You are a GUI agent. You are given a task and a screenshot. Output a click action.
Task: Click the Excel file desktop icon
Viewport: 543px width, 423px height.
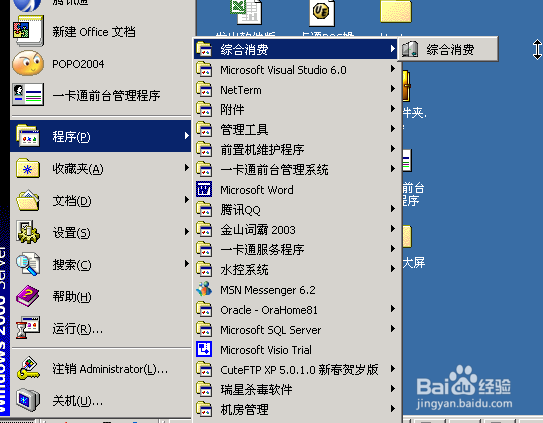[x=246, y=12]
